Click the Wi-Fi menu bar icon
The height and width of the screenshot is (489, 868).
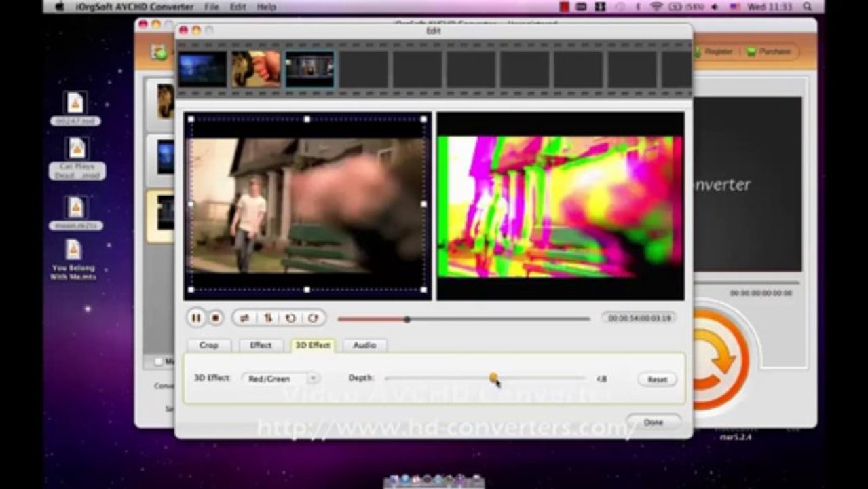pyautogui.click(x=656, y=7)
